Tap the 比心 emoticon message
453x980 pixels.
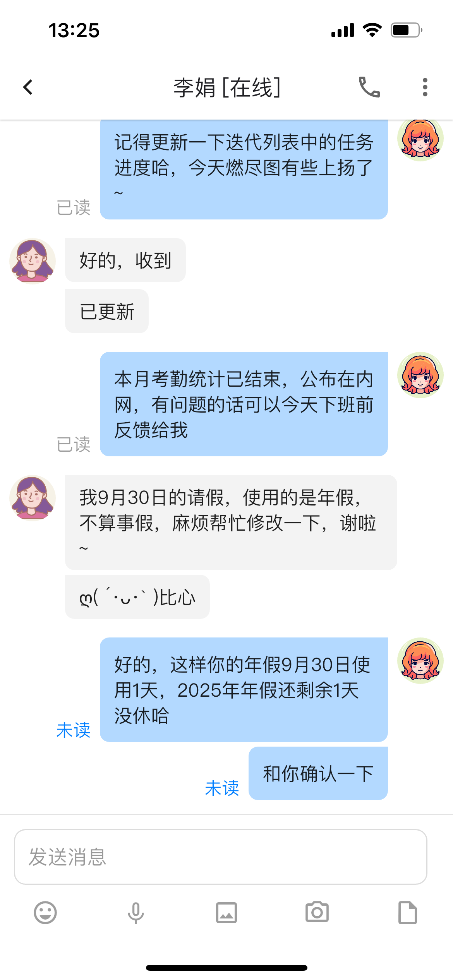pos(137,597)
